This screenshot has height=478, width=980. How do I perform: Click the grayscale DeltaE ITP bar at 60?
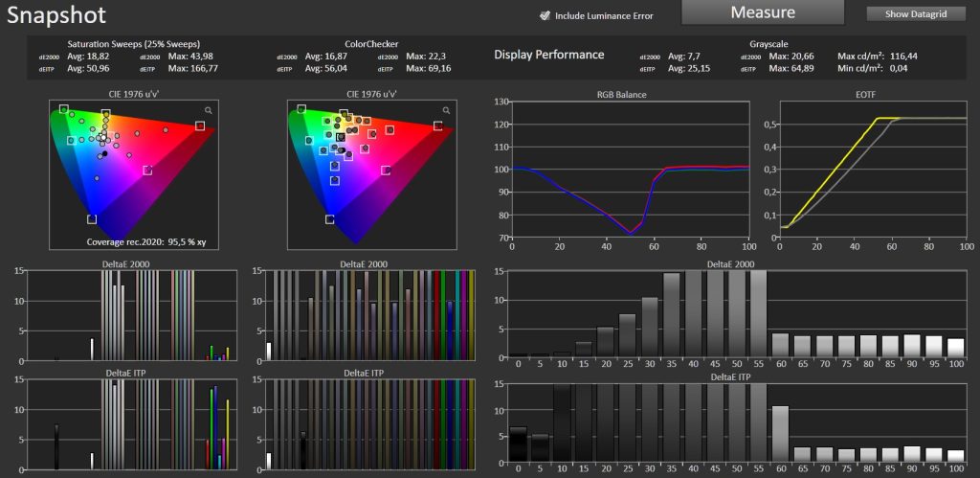pyautogui.click(x=781, y=434)
